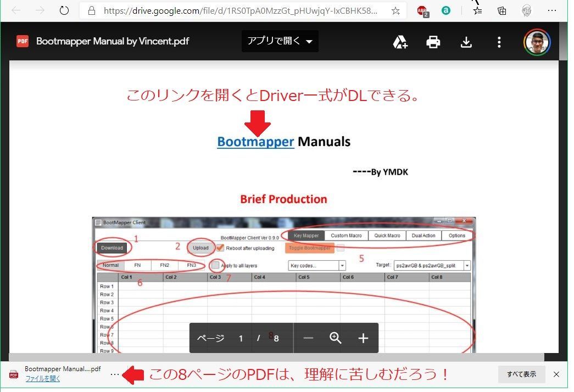This screenshot has width=574, height=392.
Task: Select the Quick Macro tab
Action: pyautogui.click(x=387, y=236)
